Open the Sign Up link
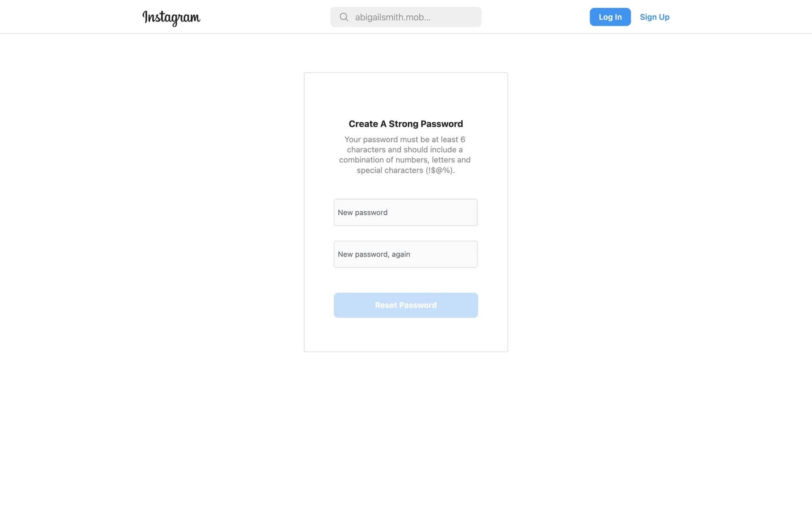 click(x=654, y=17)
